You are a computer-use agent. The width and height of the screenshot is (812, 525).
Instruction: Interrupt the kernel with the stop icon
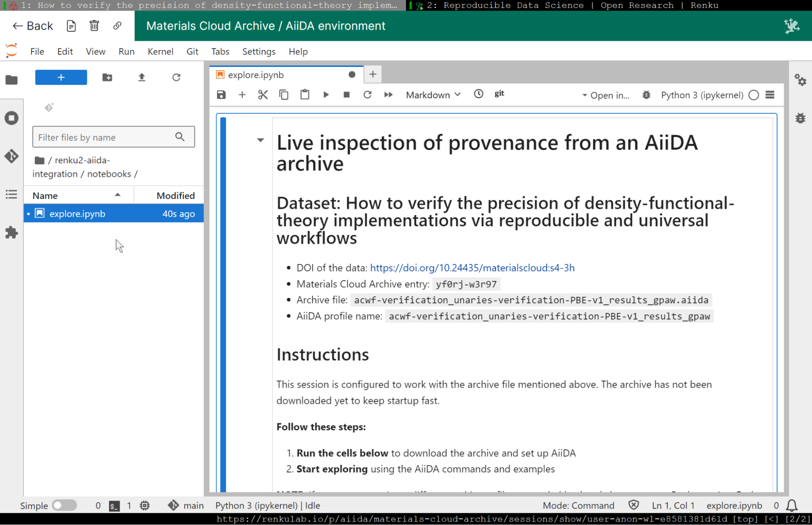[346, 95]
